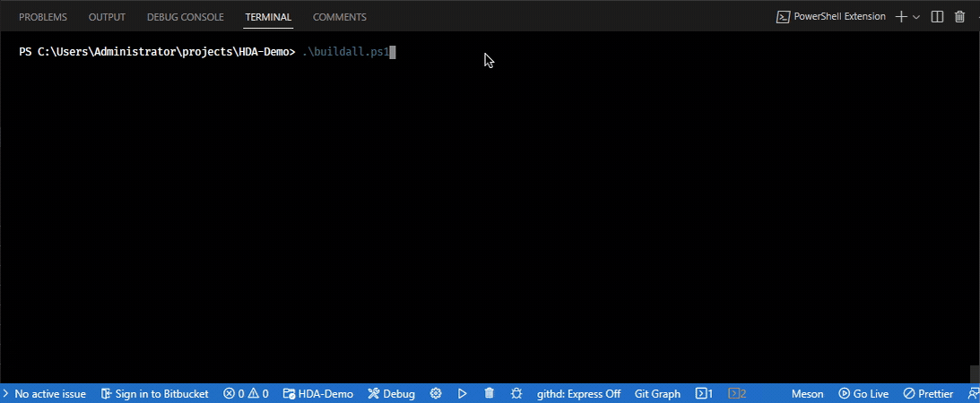The image size is (980, 403).
Task: Click the bug debug icon in status bar
Action: tap(516, 394)
